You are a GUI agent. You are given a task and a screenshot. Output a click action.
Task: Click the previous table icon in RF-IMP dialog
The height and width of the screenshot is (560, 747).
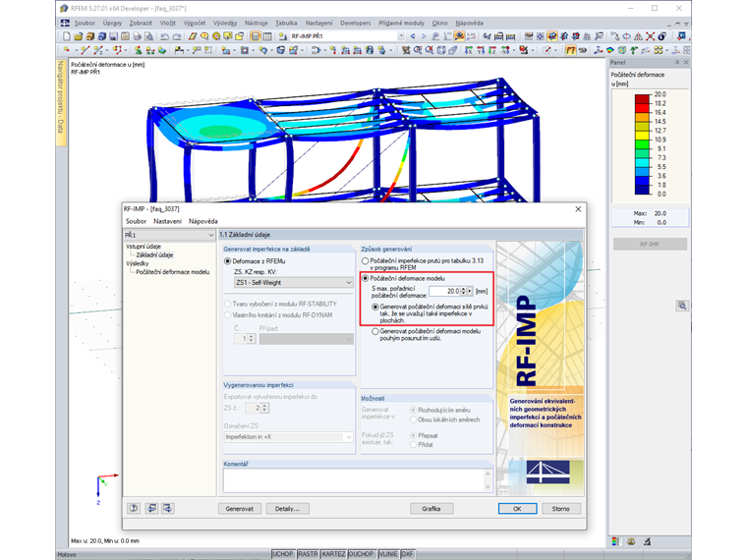[x=151, y=508]
